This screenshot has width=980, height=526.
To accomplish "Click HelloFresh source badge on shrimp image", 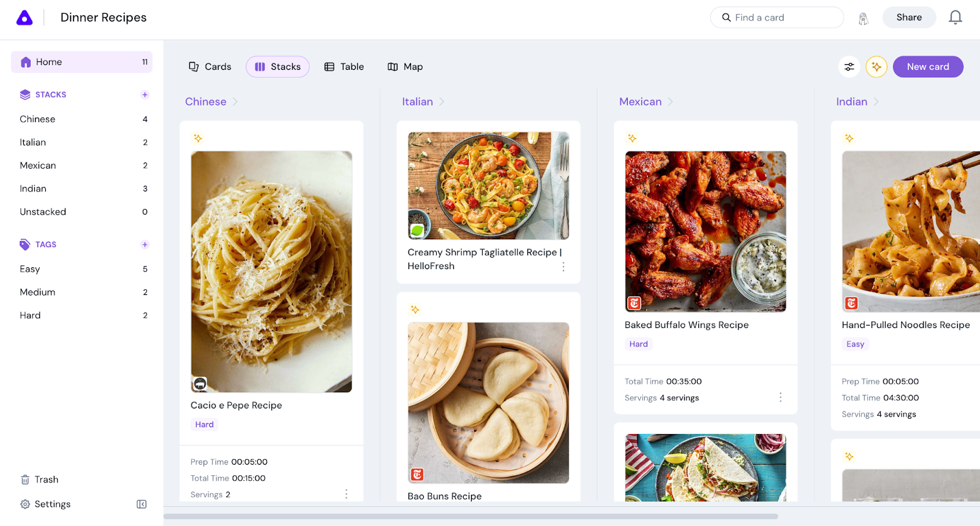I will click(417, 231).
